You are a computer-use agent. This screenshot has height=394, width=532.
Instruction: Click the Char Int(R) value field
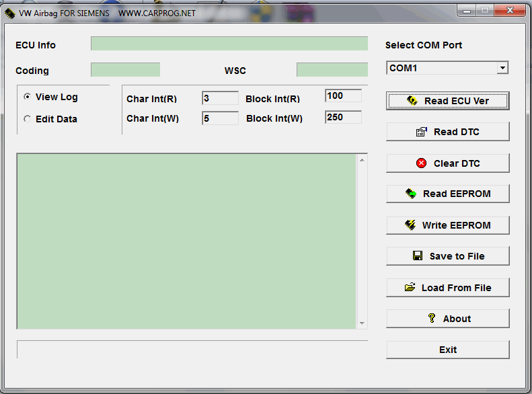coord(220,98)
